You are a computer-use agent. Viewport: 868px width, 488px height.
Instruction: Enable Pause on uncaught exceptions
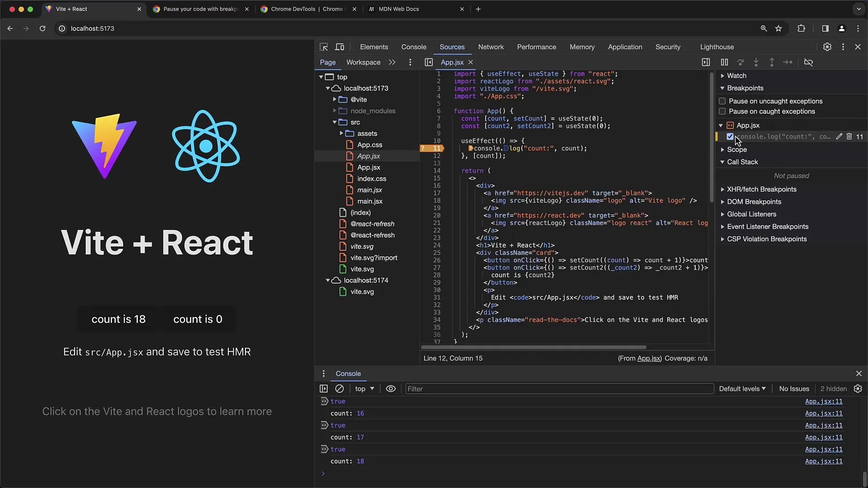(722, 101)
